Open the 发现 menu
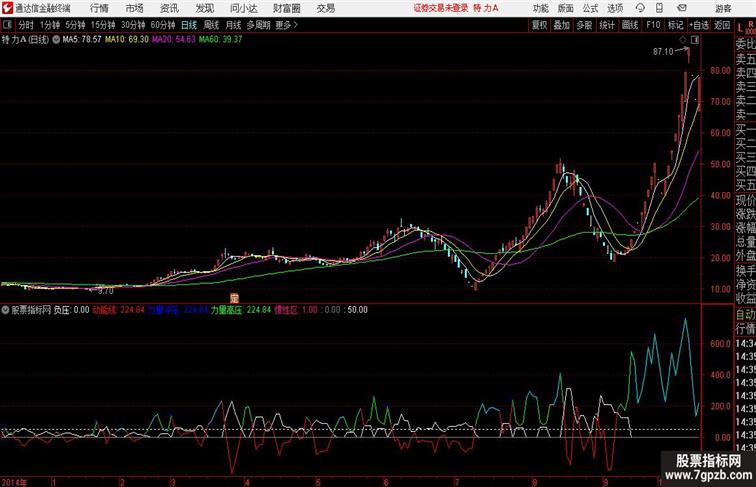 pos(204,8)
